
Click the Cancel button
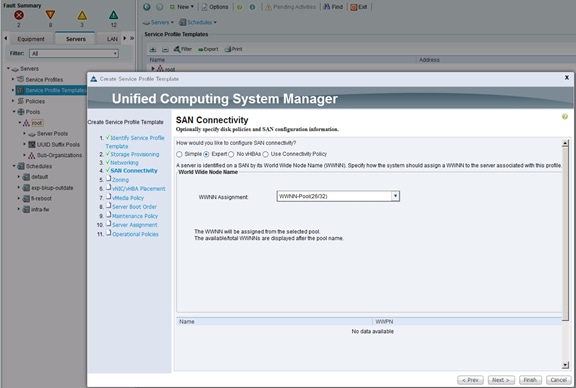point(558,380)
